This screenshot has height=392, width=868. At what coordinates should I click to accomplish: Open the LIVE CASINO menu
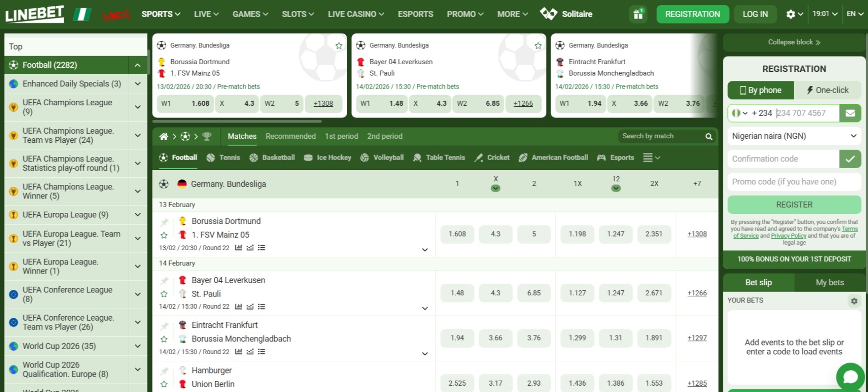click(356, 14)
